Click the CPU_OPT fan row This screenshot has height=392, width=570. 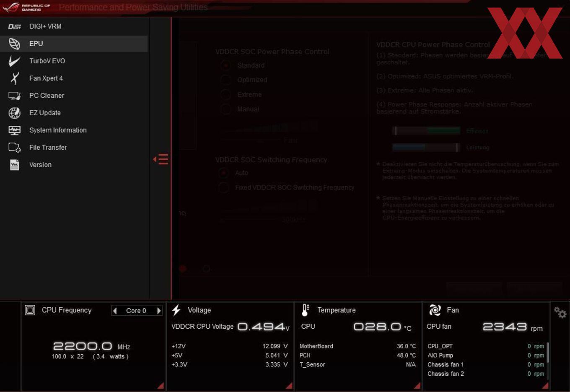click(486, 346)
